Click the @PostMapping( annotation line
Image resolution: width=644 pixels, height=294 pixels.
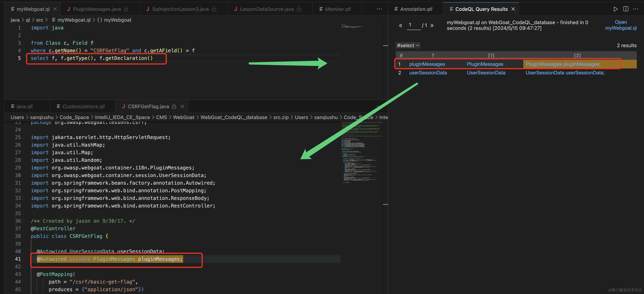coord(56,274)
